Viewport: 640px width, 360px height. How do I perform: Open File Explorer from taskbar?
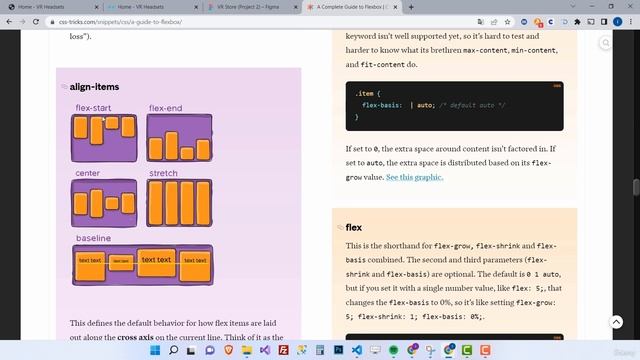click(247, 350)
